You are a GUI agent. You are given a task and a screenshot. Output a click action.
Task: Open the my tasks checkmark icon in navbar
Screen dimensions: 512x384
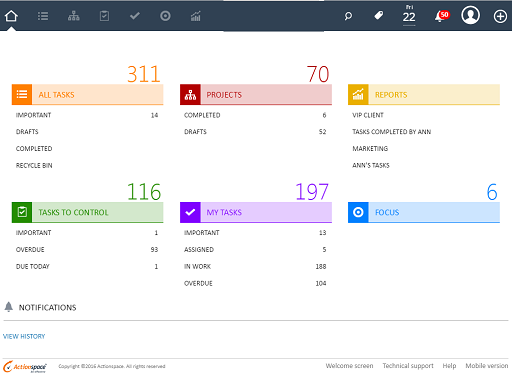(135, 16)
